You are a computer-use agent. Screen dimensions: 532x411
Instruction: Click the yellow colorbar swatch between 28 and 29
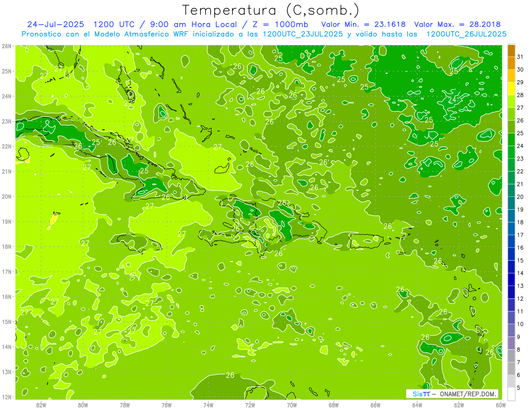point(511,89)
